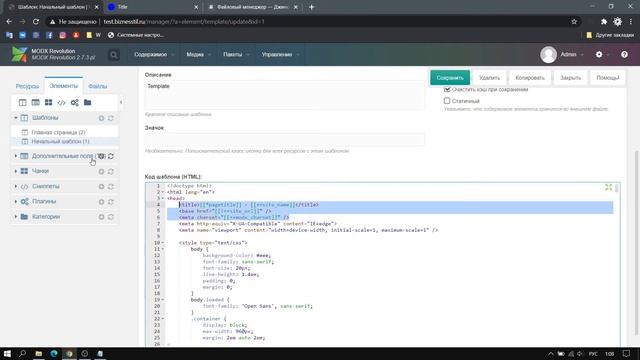Open the Пакеты menu
The height and width of the screenshot is (360, 640).
236,54
